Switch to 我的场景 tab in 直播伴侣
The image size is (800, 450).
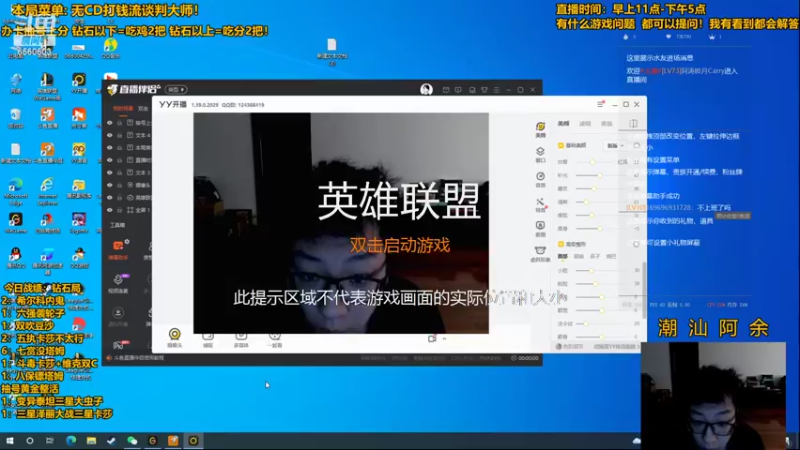(122, 108)
